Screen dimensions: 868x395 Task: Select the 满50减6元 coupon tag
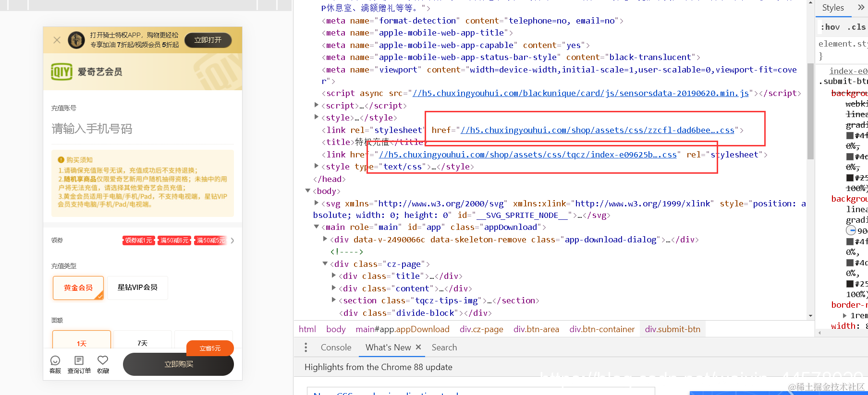pyautogui.click(x=174, y=240)
